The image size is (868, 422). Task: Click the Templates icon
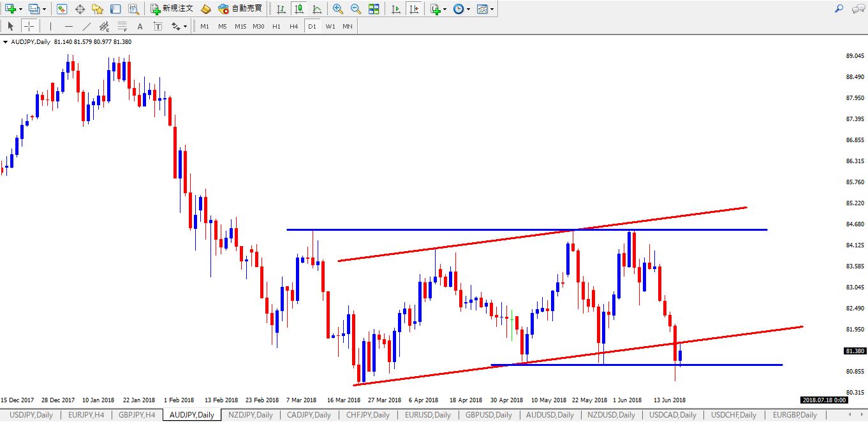coord(482,9)
